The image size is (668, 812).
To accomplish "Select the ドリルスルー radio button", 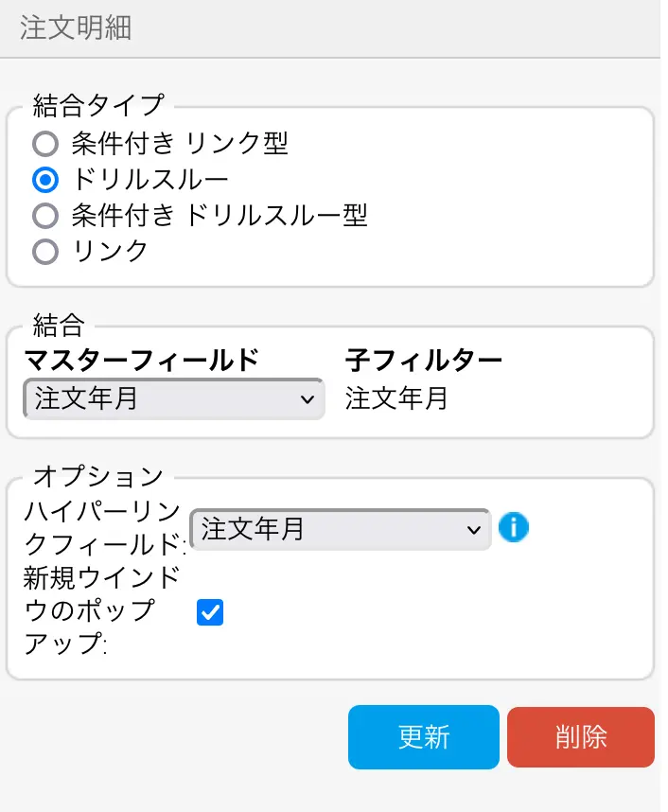I will (x=45, y=180).
